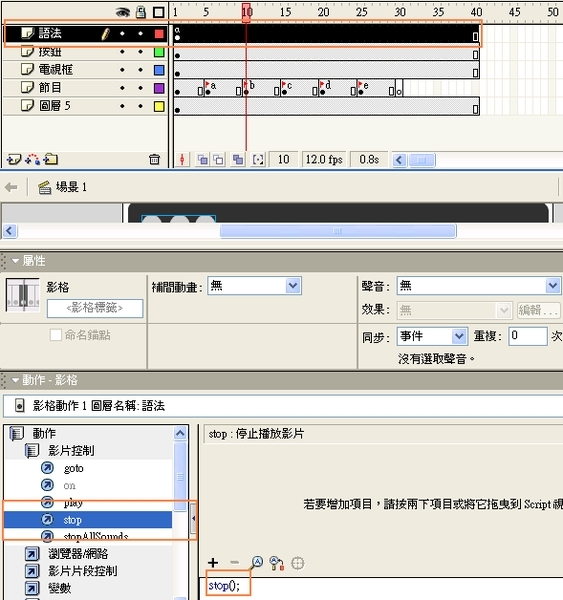Click the keyframe labeled e in 節目 layer
563x600 pixels.
point(361,88)
